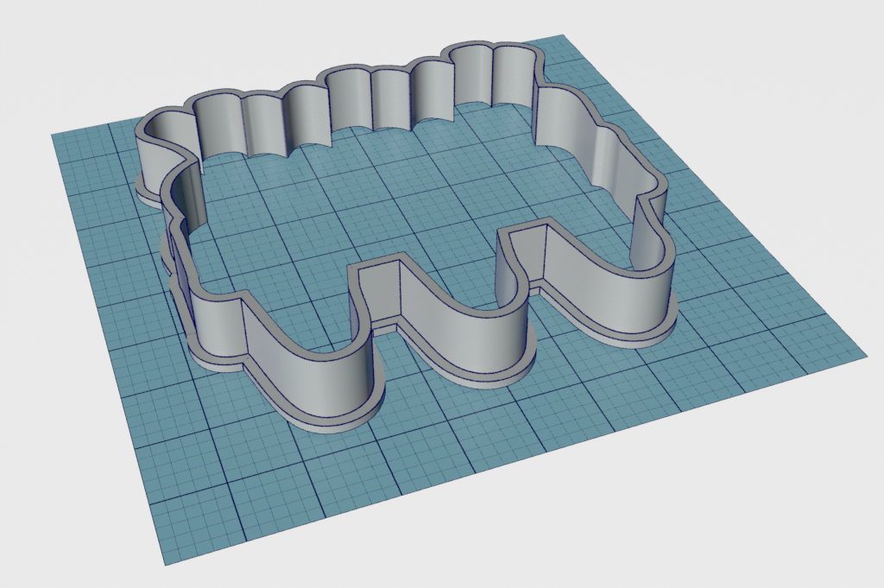Click the left corner of the blue grid plane
Image resolution: width=884 pixels, height=588 pixels.
click(54, 136)
